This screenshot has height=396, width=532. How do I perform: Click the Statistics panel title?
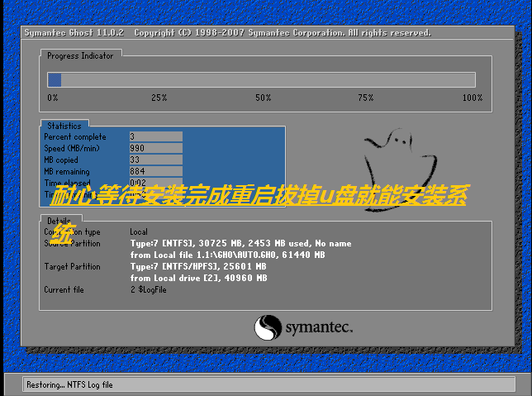[64, 126]
